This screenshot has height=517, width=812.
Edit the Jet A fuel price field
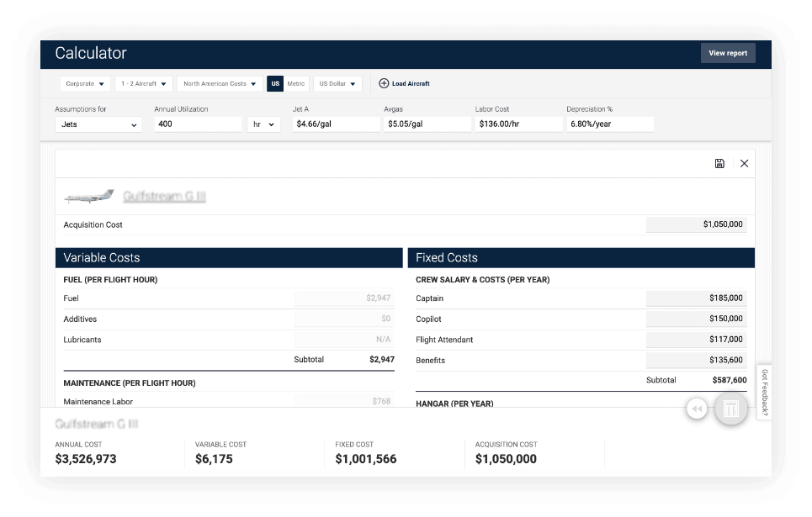click(336, 124)
